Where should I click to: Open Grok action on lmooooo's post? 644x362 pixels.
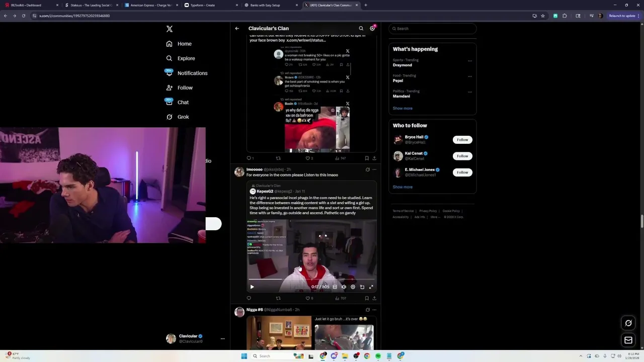[x=367, y=169]
